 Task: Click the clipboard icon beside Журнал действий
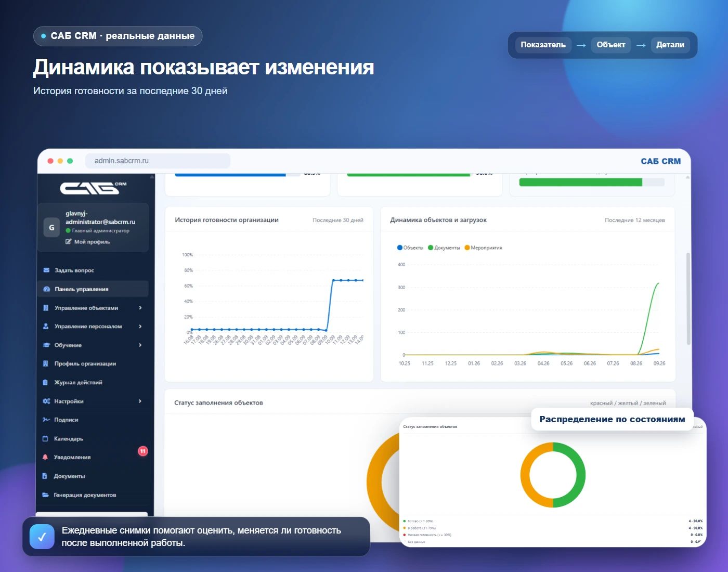pos(45,383)
